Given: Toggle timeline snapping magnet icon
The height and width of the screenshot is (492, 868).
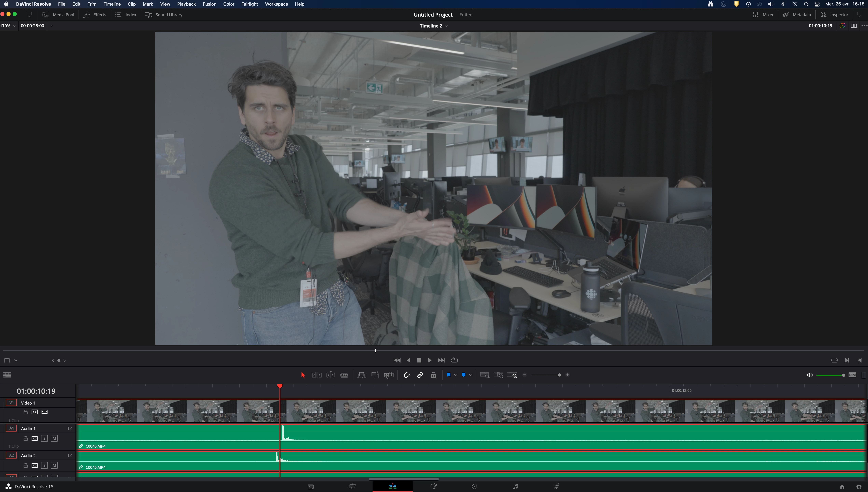Looking at the screenshot, I should [407, 375].
